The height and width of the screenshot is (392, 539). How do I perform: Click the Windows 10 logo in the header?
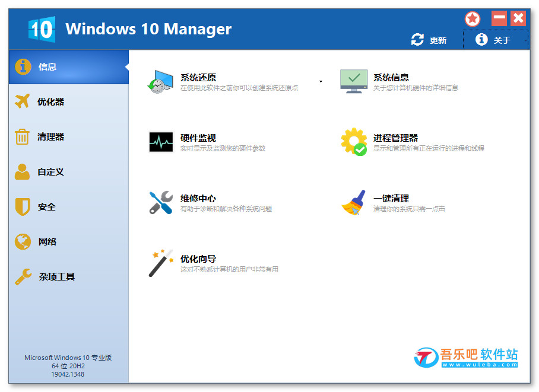tap(42, 29)
